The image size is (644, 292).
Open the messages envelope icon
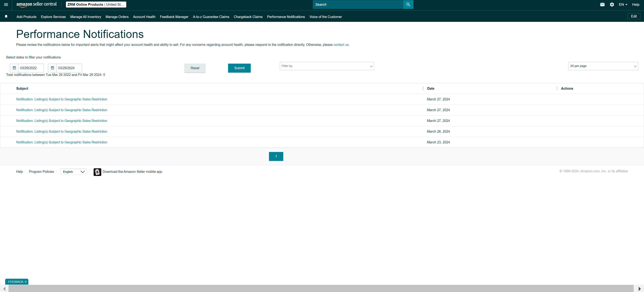point(602,5)
